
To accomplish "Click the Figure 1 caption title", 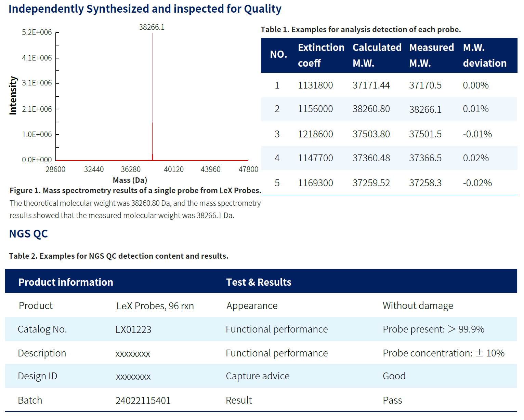I will click(x=135, y=190).
